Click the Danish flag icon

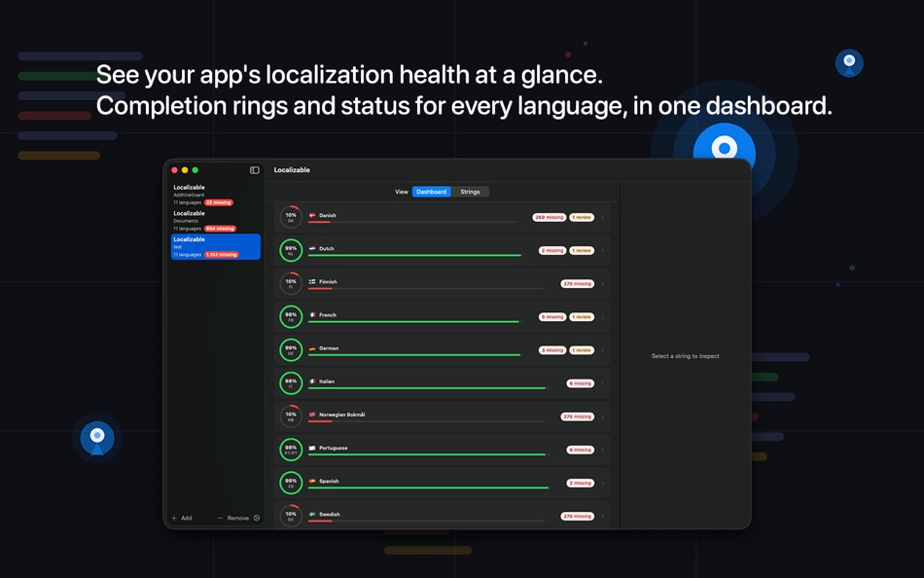312,215
